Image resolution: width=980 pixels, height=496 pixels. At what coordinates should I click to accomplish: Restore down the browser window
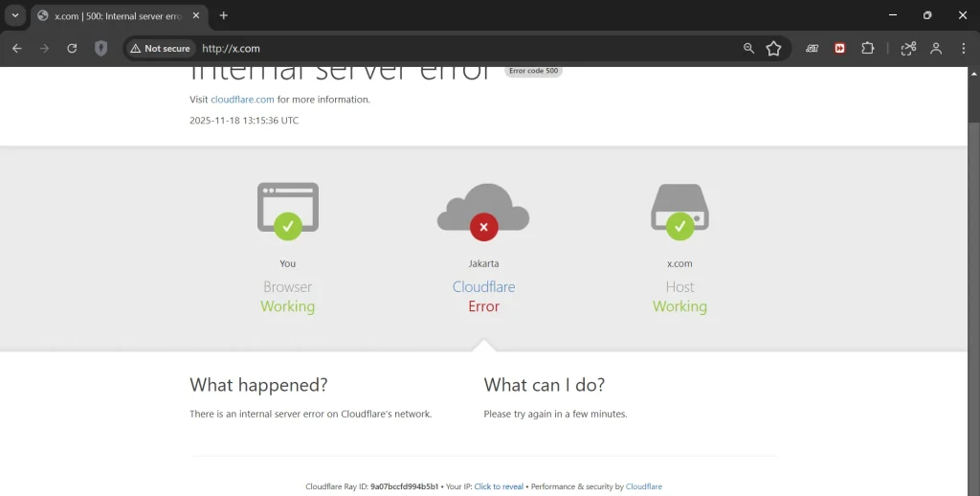(927, 15)
